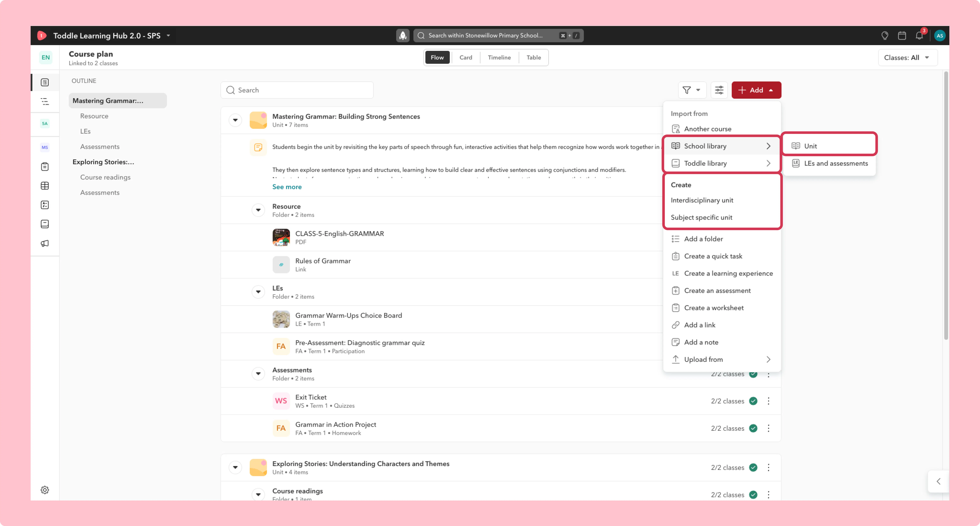Click the note icon beside unit description
The height and width of the screenshot is (526, 980).
click(x=258, y=147)
